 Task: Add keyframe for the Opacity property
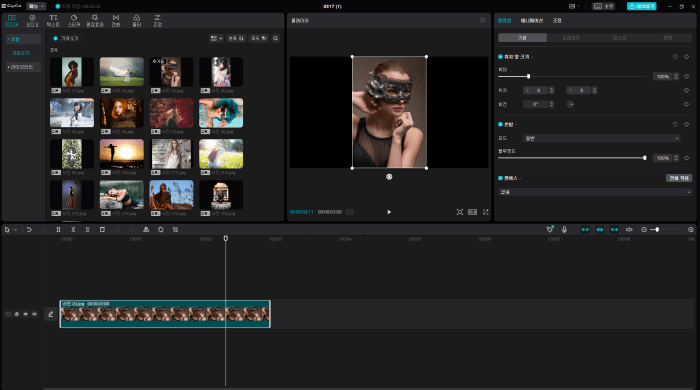click(x=687, y=158)
